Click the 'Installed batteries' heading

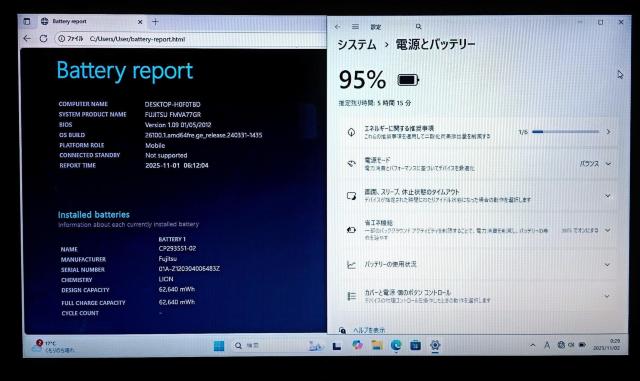(93, 215)
